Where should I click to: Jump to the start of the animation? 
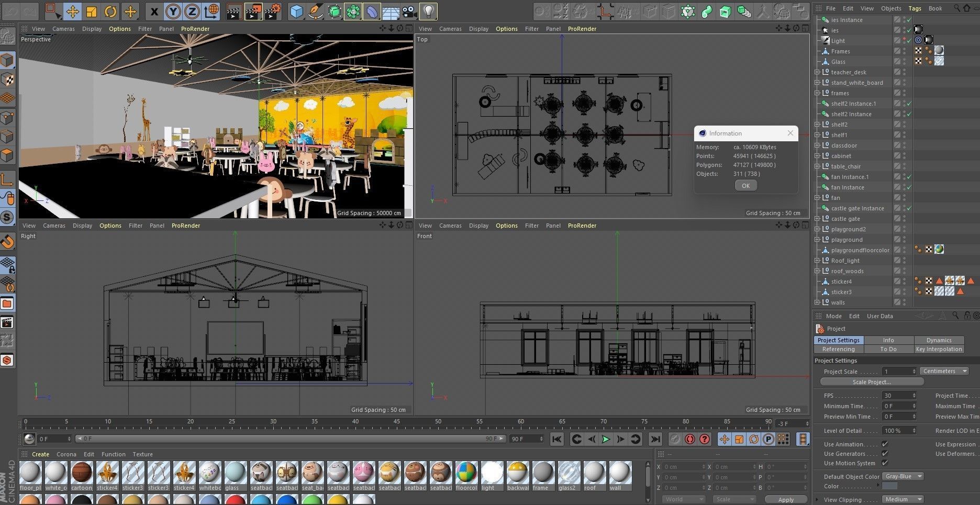[557, 439]
